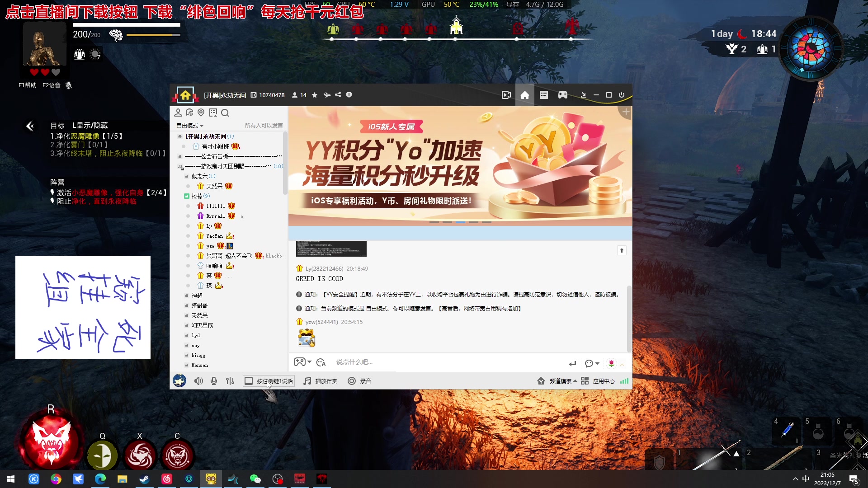This screenshot has width=868, height=488.
Task: Open the 幻灭星辰 subchannel
Action: point(202,325)
